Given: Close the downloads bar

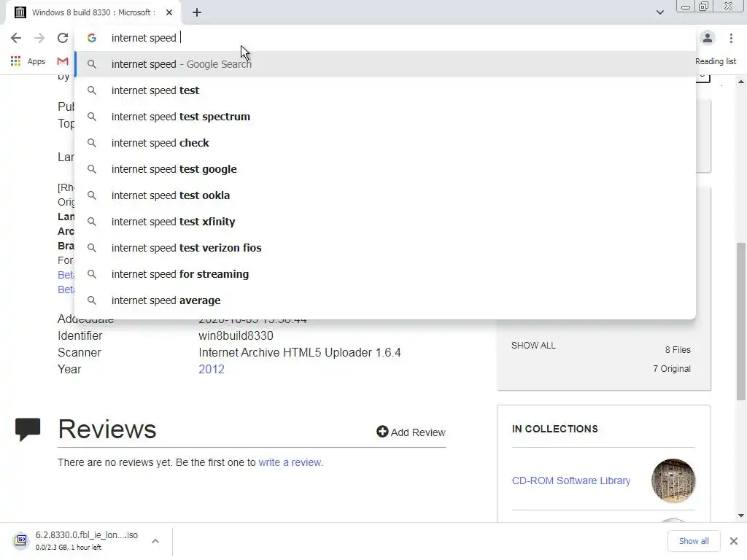Looking at the screenshot, I should point(734,541).
